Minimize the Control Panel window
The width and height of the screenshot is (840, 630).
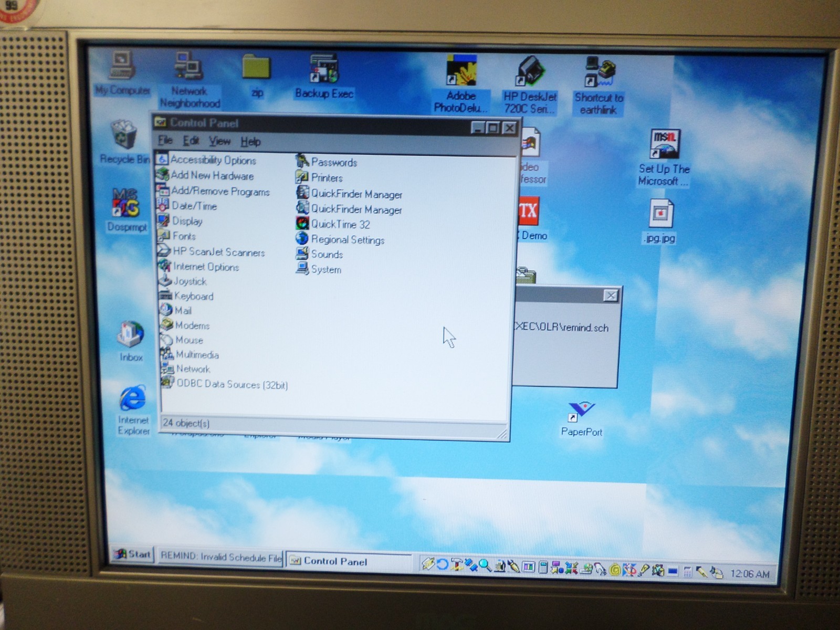point(478,128)
